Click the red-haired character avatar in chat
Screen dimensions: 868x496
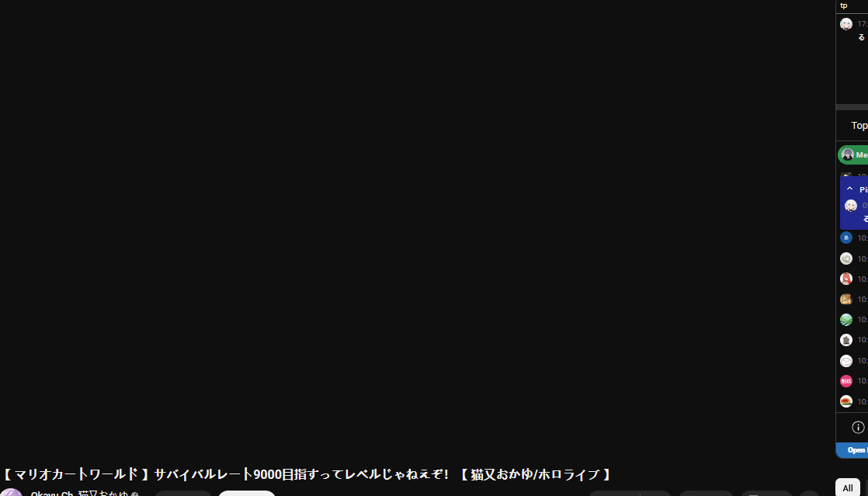pos(845,279)
